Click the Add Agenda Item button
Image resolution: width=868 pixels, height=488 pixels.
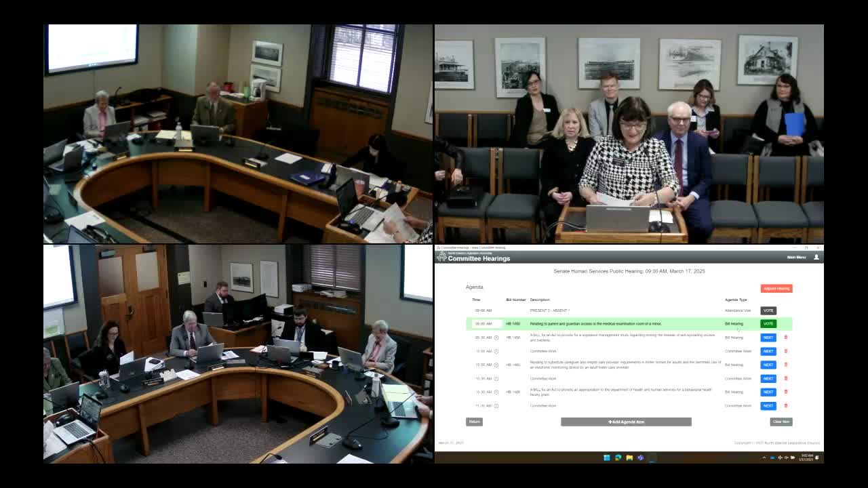coord(626,422)
